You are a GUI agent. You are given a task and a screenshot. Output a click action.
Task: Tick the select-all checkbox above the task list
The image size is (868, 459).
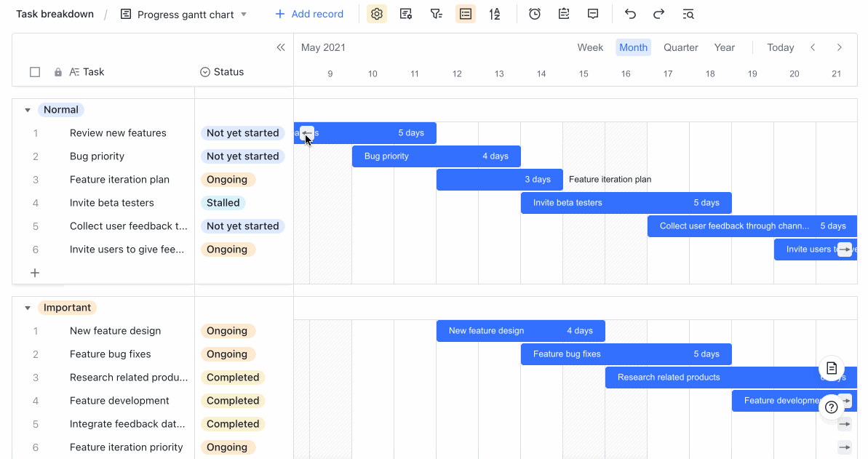[35, 71]
